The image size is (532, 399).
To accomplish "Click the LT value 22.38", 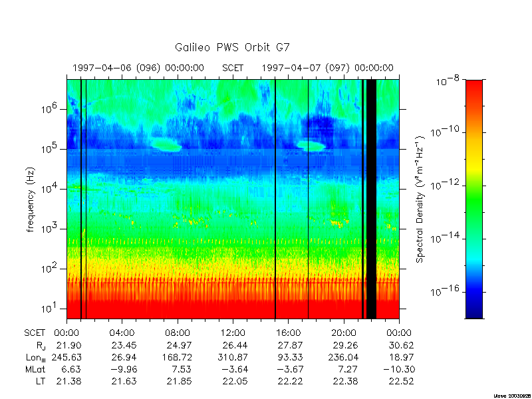I will (x=346, y=381).
